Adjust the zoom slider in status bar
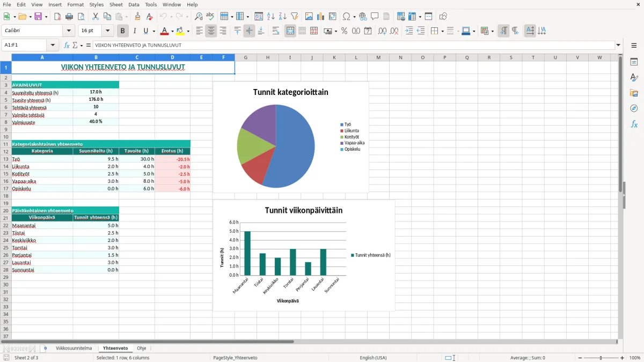 pos(601,358)
